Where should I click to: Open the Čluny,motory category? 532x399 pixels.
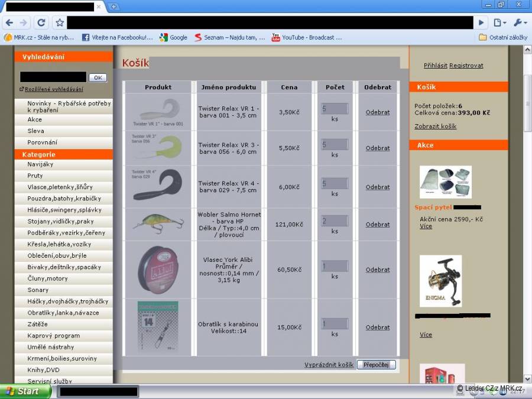click(x=64, y=278)
